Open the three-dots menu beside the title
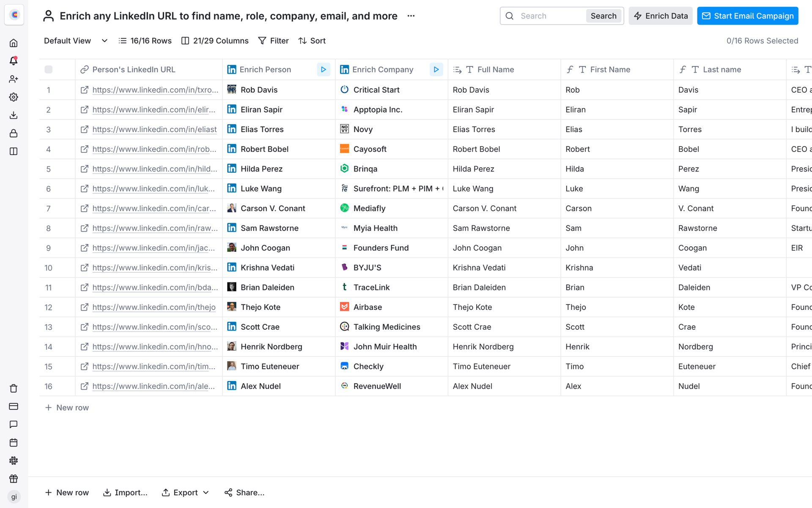 (411, 16)
